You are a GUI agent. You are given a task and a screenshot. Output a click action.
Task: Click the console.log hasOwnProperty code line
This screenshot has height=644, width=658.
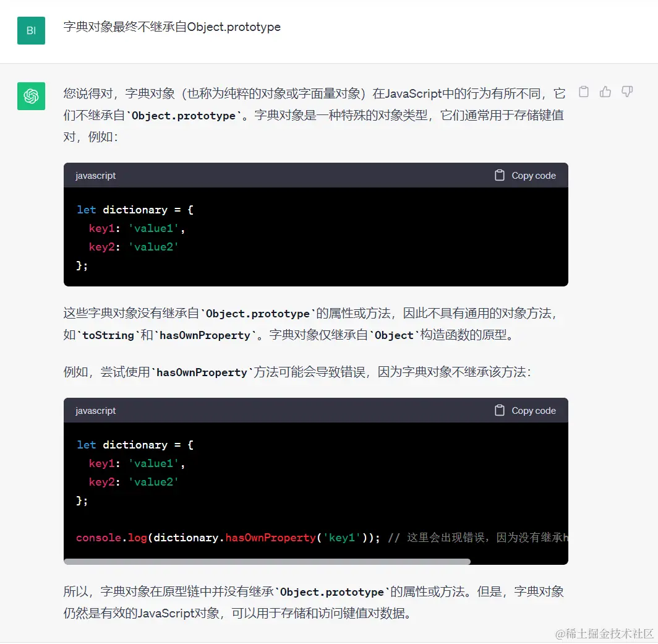322,538
